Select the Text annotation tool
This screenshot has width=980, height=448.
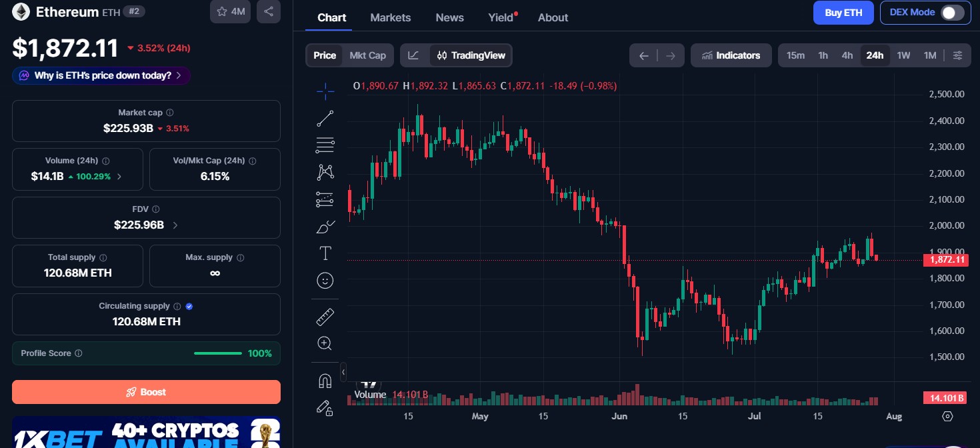click(325, 253)
